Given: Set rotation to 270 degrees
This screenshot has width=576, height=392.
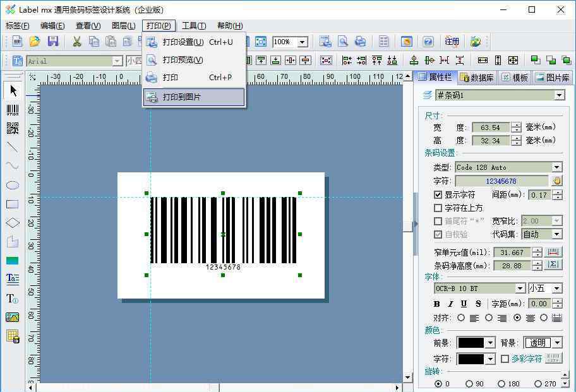Looking at the screenshot, I should (x=538, y=384).
